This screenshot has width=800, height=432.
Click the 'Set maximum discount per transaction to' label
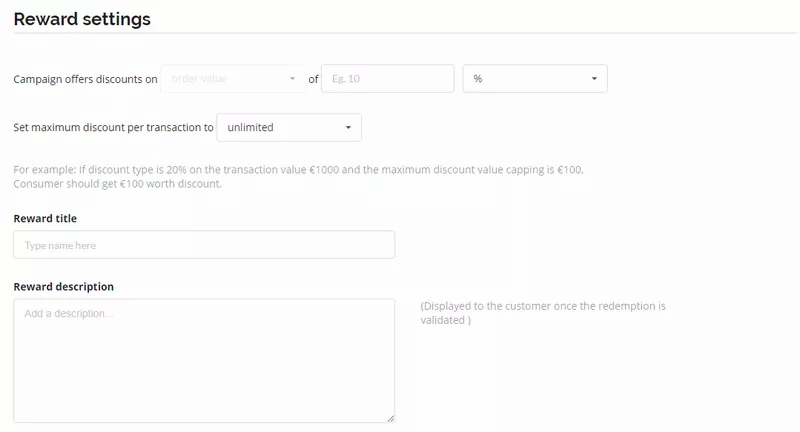tap(113, 128)
